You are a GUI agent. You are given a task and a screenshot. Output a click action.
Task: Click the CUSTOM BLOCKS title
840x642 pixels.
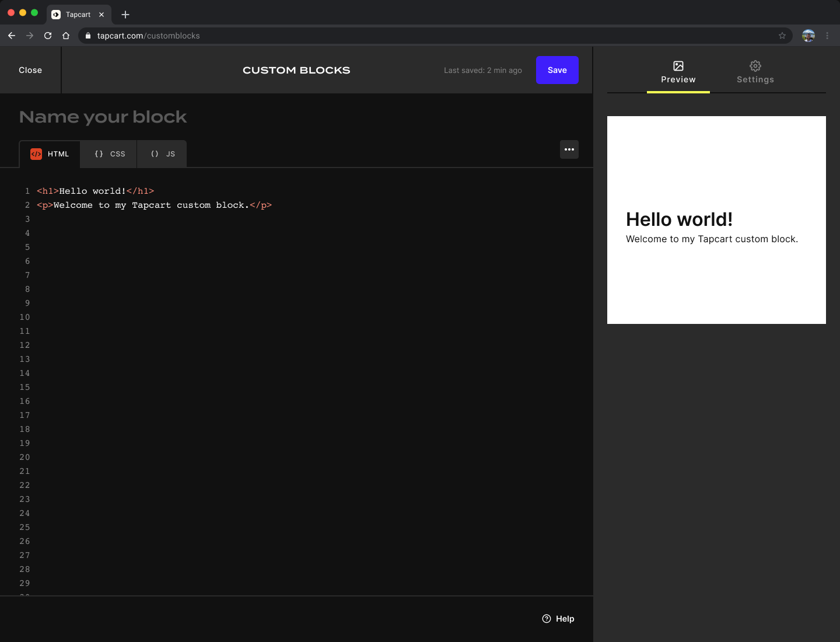[296, 70]
